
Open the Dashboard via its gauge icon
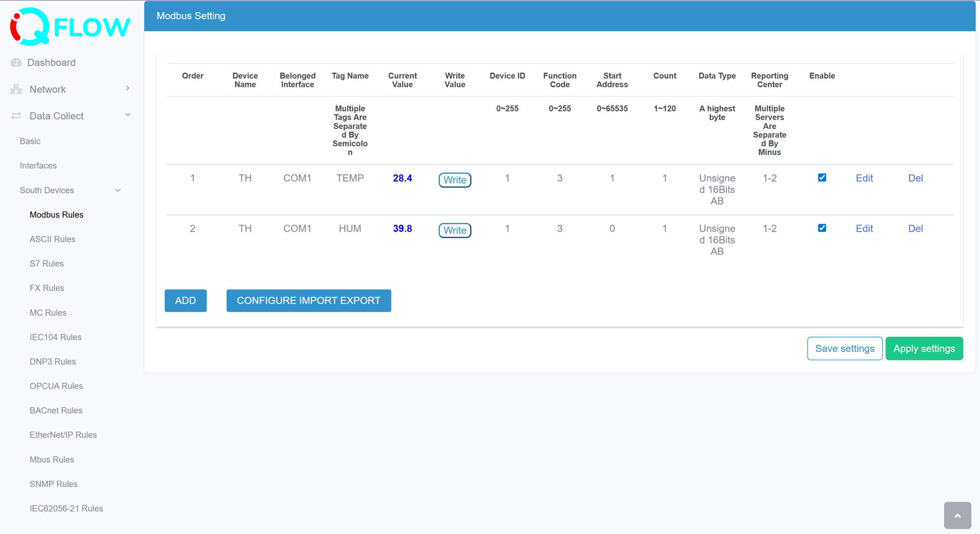click(x=16, y=62)
